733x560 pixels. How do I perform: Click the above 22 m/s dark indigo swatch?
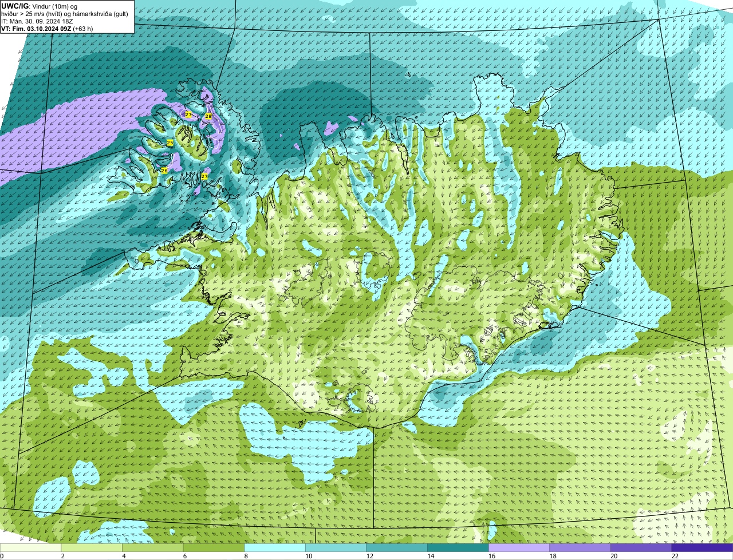tap(702, 547)
